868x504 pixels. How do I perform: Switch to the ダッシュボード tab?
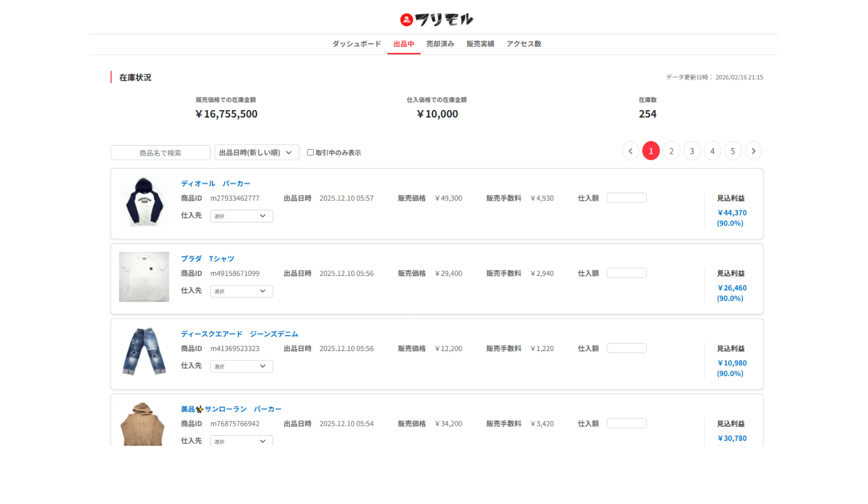click(x=356, y=44)
